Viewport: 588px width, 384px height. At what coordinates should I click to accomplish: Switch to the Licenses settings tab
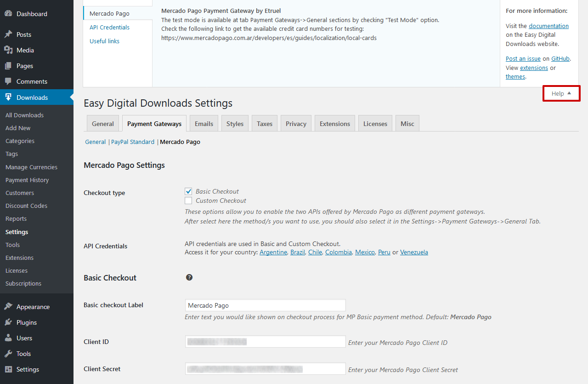(x=375, y=124)
